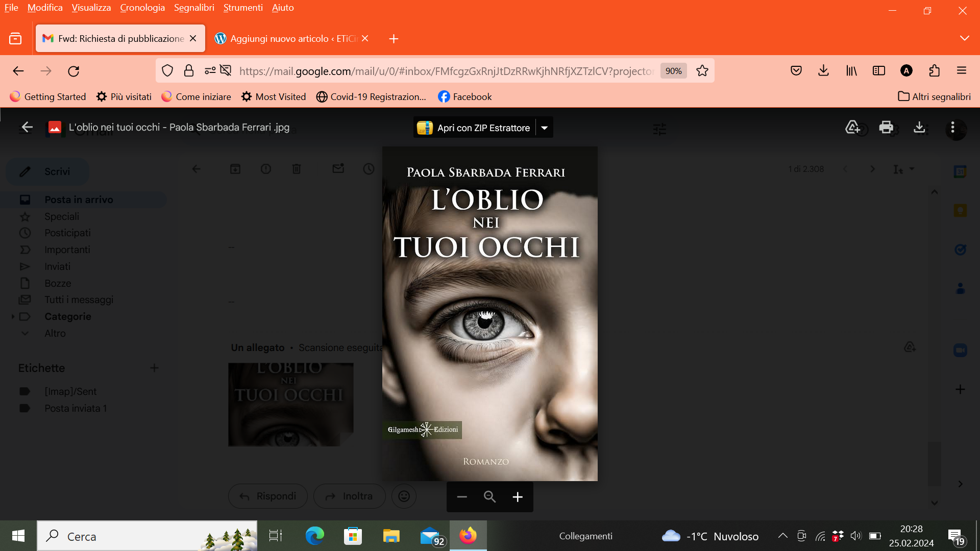Add emoji reaction to email
Viewport: 980px width, 551px height.
[404, 496]
